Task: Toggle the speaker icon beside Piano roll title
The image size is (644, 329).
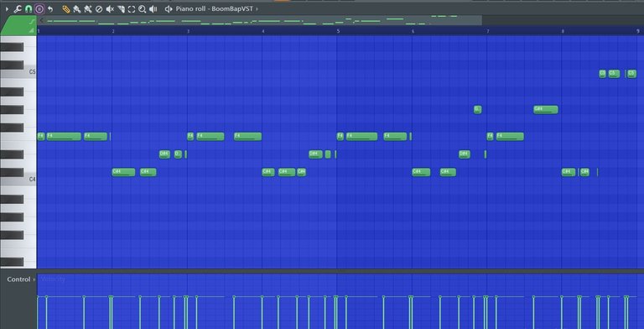Action: coord(169,9)
